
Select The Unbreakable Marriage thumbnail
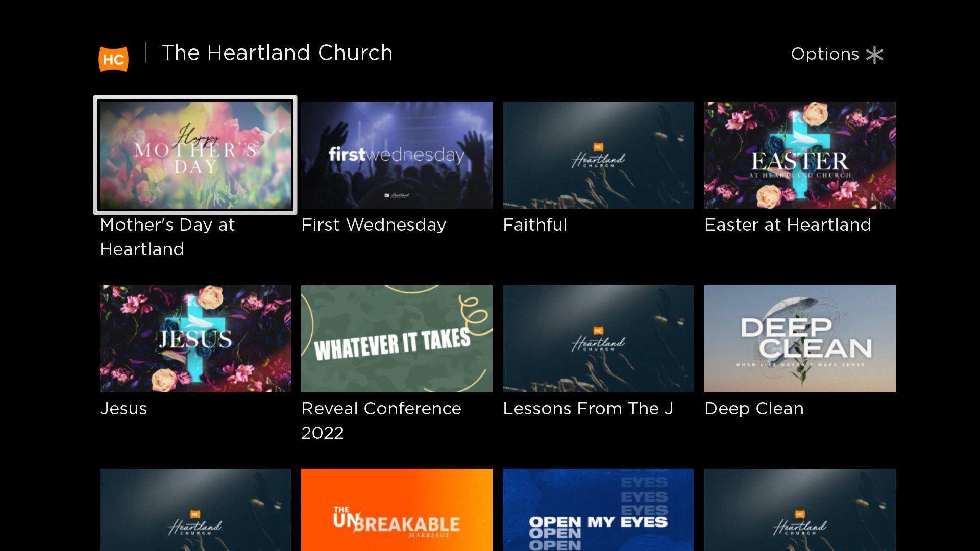pos(397,510)
